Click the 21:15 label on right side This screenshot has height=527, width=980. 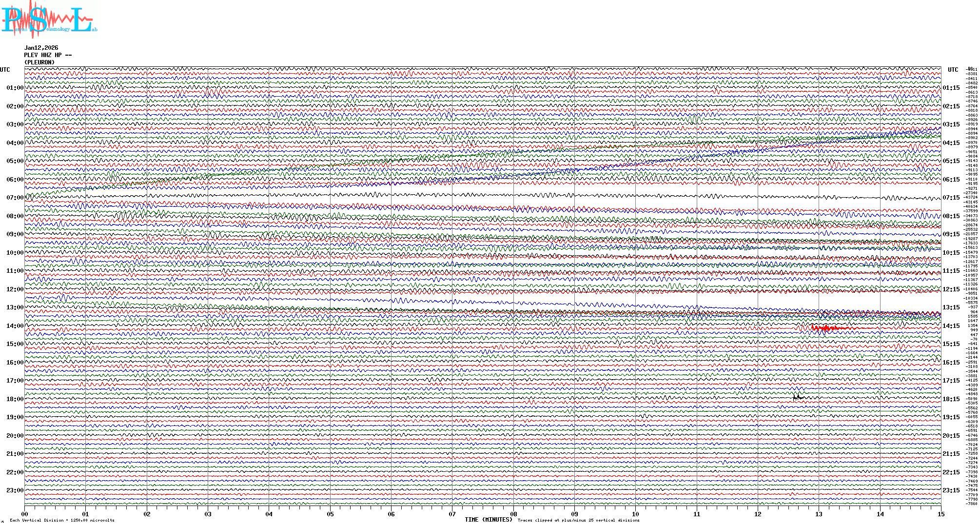tap(951, 454)
